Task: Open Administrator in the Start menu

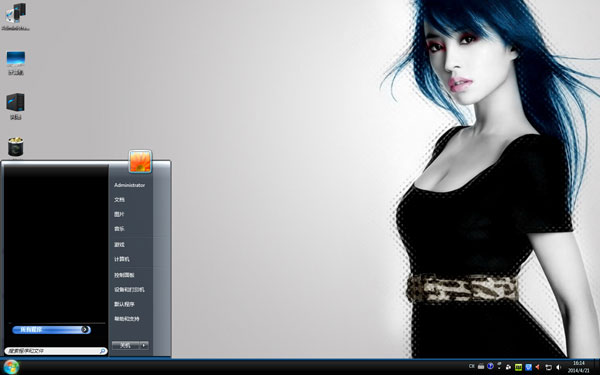Action: [129, 185]
